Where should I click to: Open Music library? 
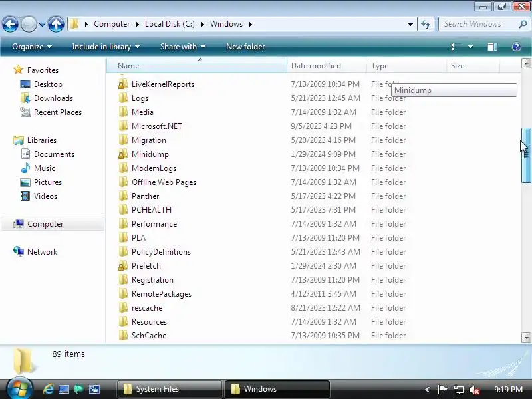point(44,168)
